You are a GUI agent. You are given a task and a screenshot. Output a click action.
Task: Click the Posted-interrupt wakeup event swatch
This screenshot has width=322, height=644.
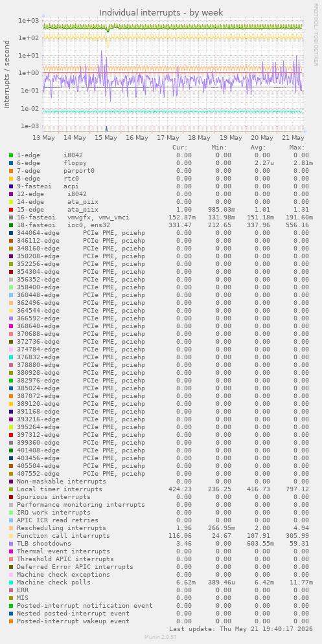point(11,621)
